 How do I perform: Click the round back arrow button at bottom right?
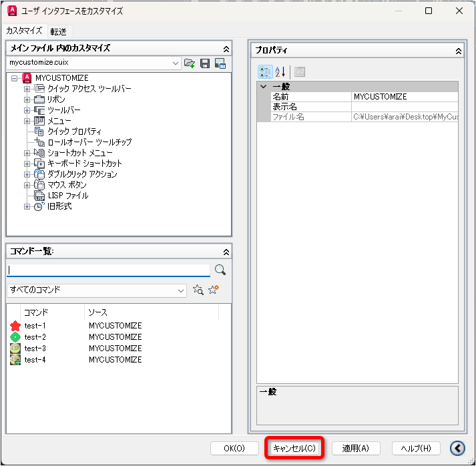(457, 448)
